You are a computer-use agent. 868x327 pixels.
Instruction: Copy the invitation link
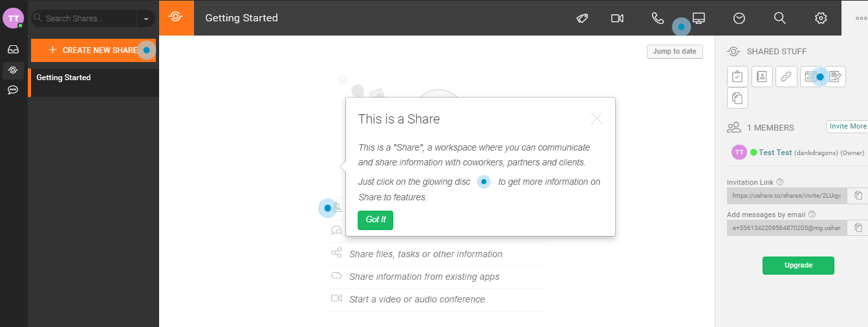[x=858, y=195]
